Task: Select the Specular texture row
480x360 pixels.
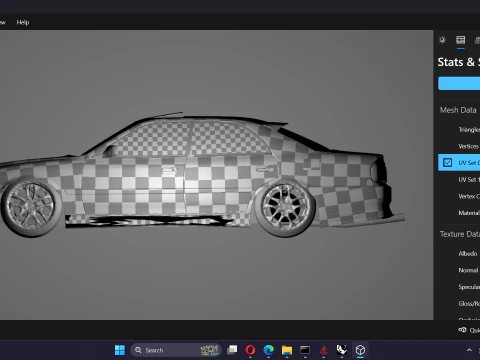Action: pos(459,287)
